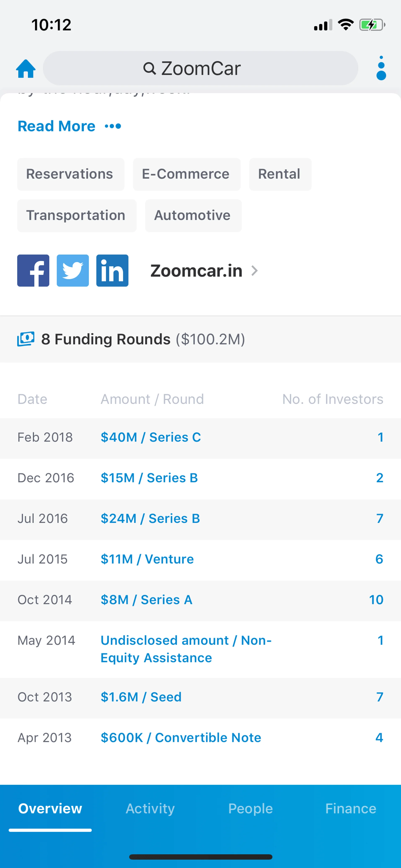Switch to the Activity tab
The width and height of the screenshot is (401, 868).
point(150,809)
